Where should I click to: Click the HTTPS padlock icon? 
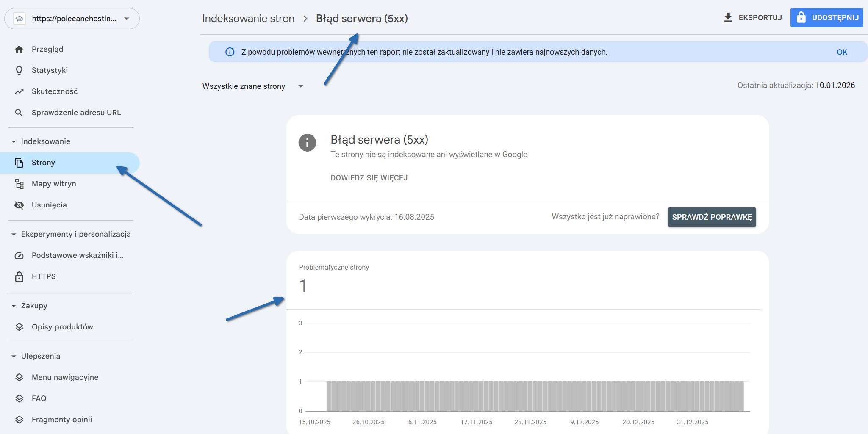coord(19,276)
